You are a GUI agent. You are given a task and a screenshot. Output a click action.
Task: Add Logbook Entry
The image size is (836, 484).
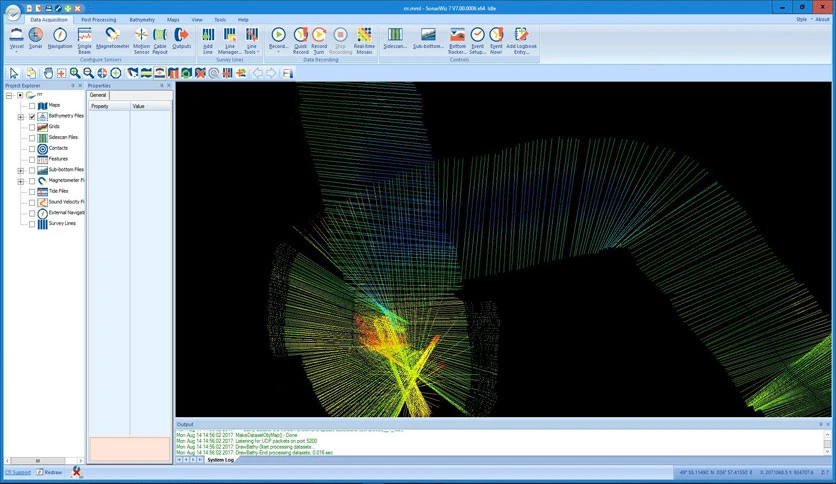(521, 41)
